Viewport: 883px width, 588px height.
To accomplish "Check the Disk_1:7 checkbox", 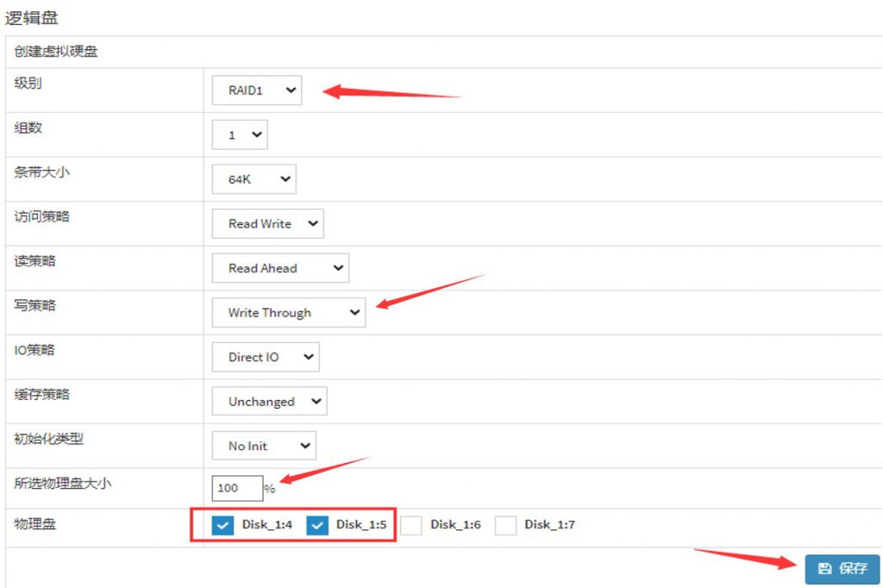I will click(505, 525).
